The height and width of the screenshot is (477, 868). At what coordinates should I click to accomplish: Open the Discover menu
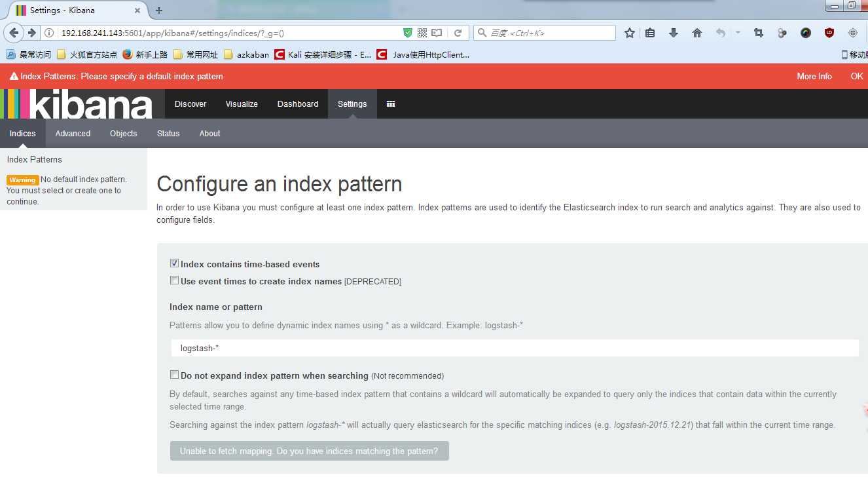[190, 104]
